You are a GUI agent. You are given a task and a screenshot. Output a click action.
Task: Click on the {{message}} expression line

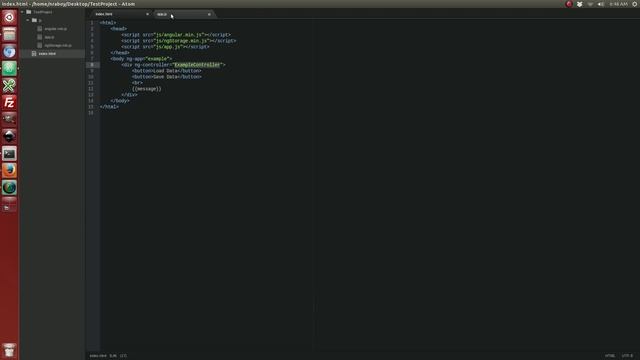pos(147,89)
